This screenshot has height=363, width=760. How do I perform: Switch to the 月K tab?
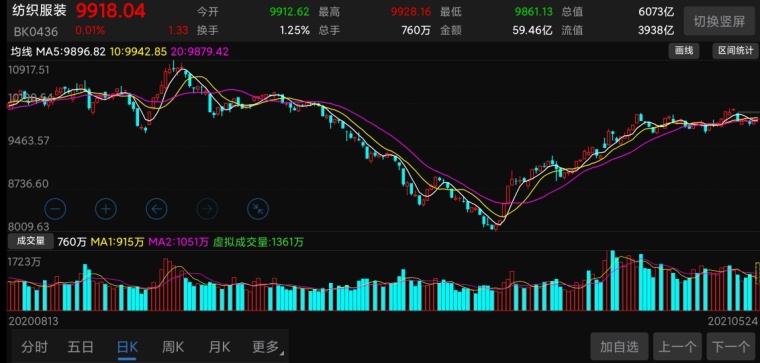point(220,347)
